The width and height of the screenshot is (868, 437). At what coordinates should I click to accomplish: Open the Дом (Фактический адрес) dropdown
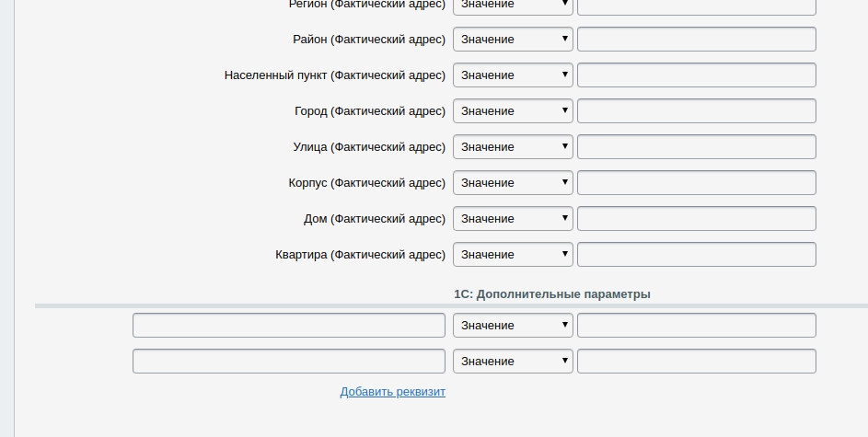coord(513,219)
